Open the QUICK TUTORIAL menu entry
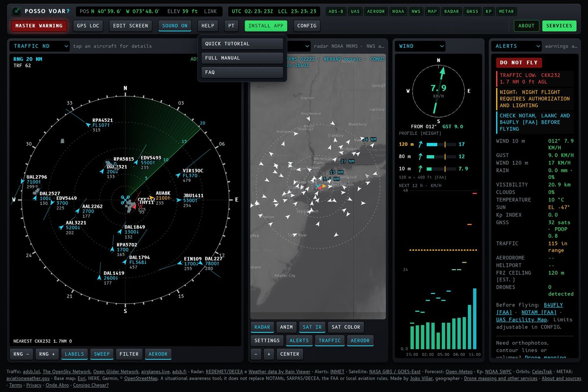This screenshot has height=392, width=588. [242, 44]
